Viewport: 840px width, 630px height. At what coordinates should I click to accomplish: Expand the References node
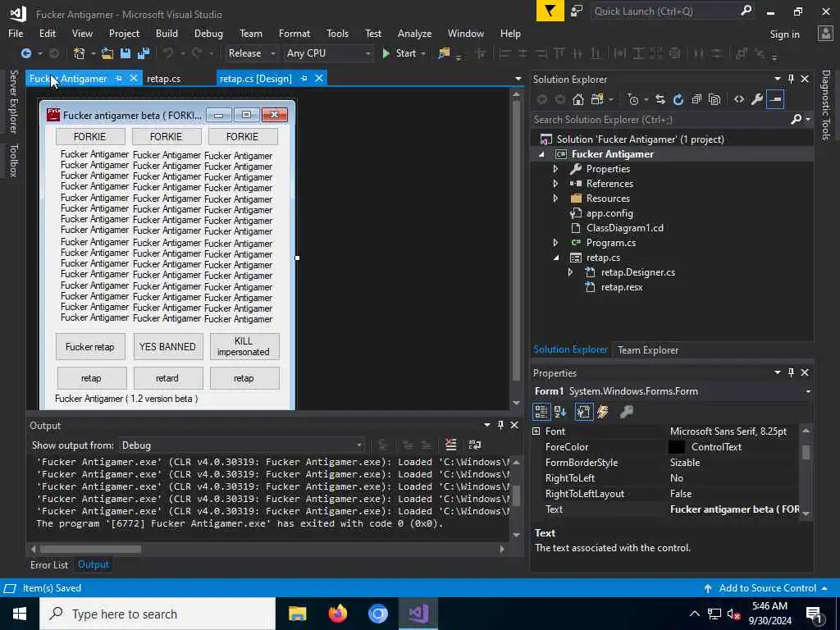point(555,184)
